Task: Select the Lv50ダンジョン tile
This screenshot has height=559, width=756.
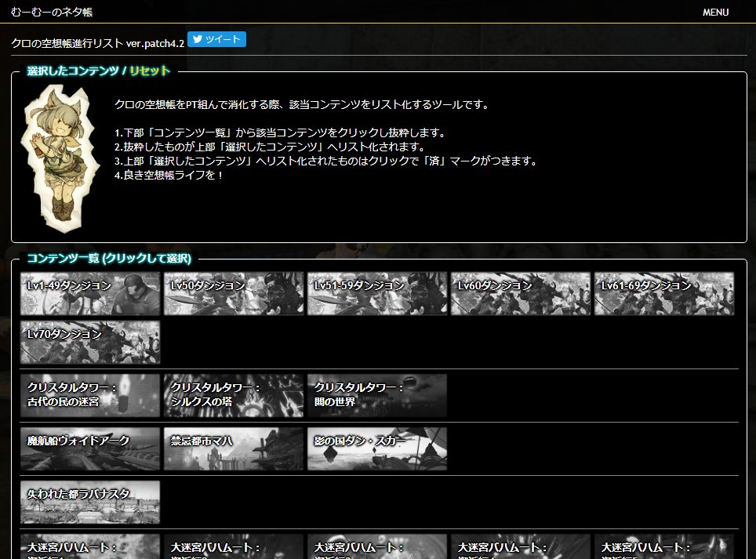Action: click(234, 293)
